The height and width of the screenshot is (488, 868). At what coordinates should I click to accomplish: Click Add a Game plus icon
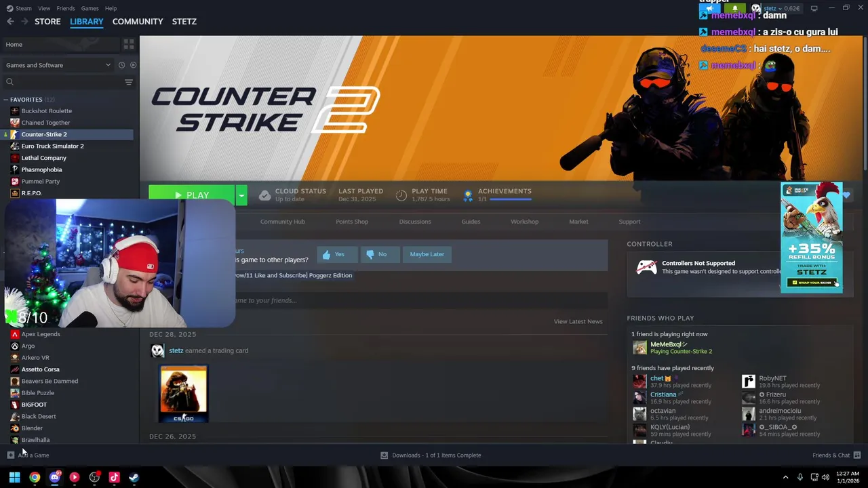(x=10, y=455)
